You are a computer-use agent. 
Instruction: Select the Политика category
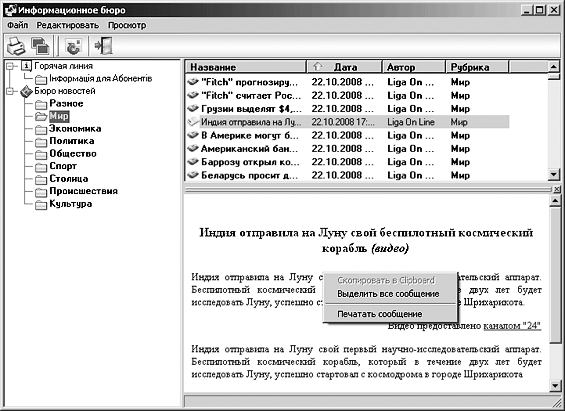72,141
